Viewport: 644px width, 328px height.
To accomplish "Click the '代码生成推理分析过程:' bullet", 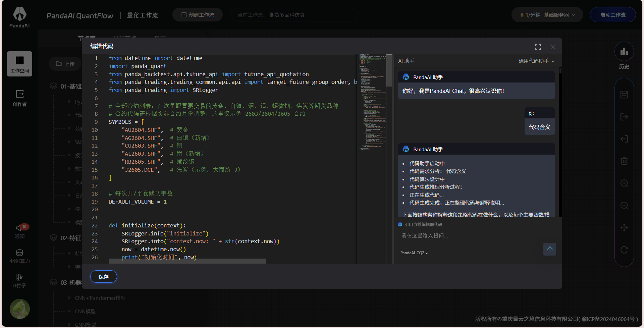I will pos(436,187).
